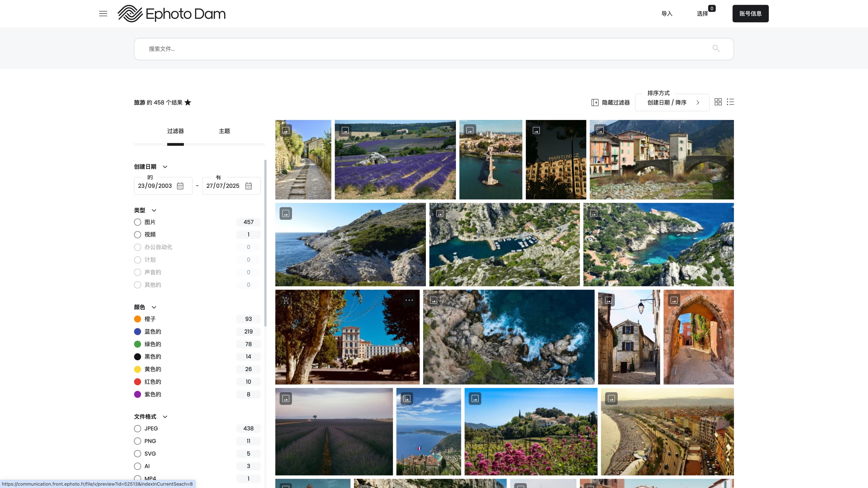Switch to the 主题 tab
Image resolution: width=868 pixels, height=488 pixels.
coord(224,131)
